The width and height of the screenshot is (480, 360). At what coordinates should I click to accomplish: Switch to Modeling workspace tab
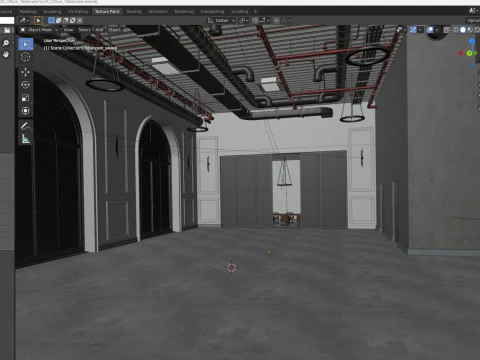(x=28, y=11)
